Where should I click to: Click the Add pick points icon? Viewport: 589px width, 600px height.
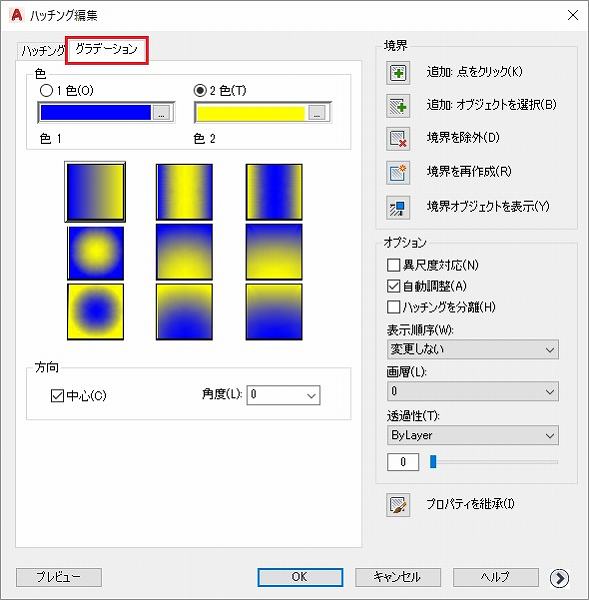398,73
